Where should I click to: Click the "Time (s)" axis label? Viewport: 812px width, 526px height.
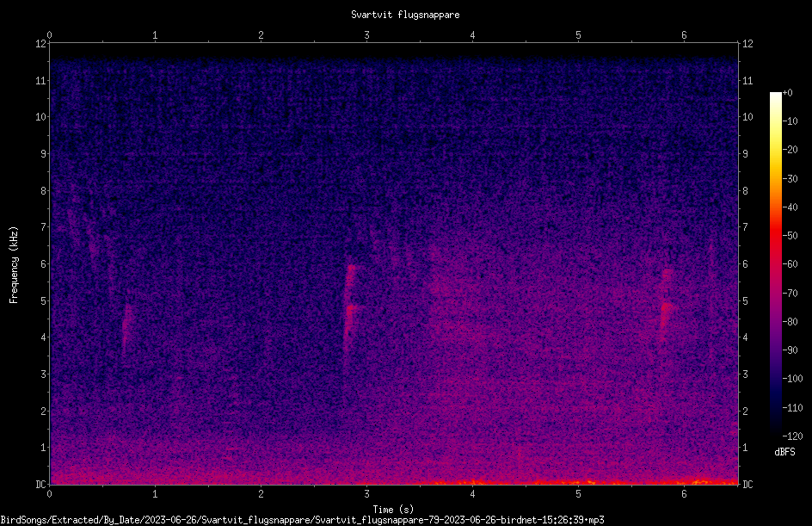pyautogui.click(x=393, y=510)
